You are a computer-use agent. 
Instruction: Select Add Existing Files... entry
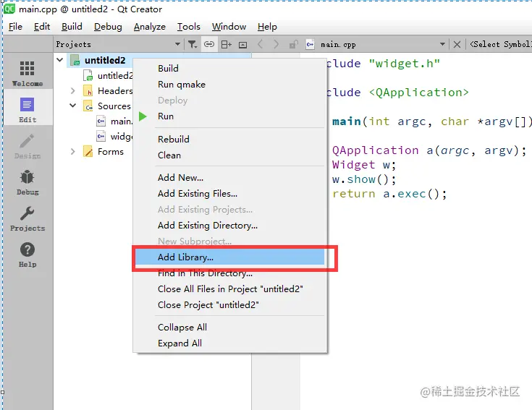229,194
